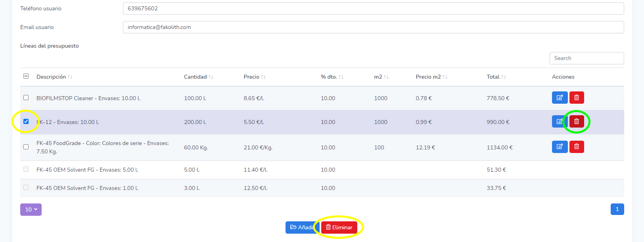Image resolution: width=644 pixels, height=242 pixels.
Task: Edit the FK-45 FoodGrade line
Action: tap(560, 147)
